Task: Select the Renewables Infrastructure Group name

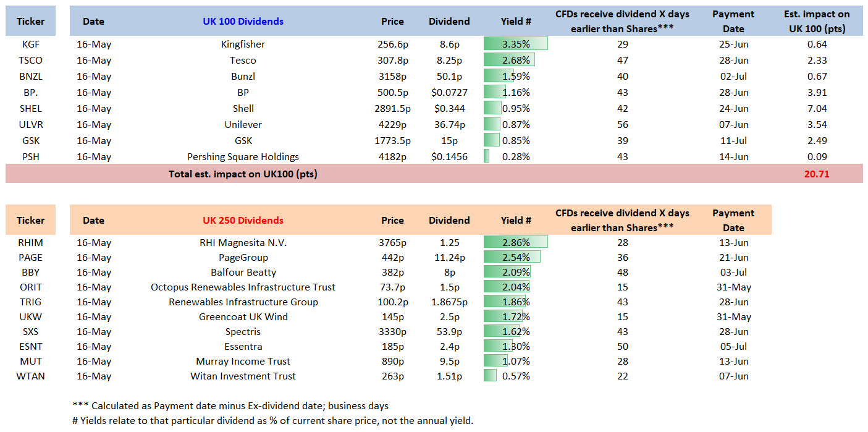Action: [243, 302]
